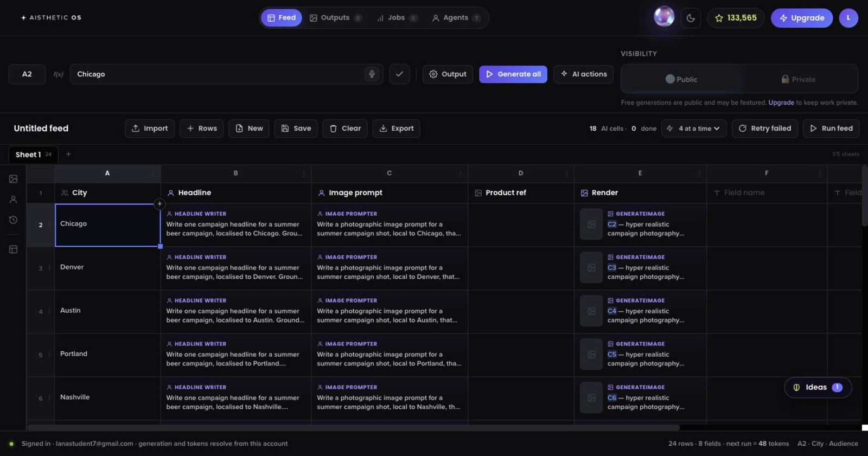Open the layout panel icon in left sidebar

(14, 249)
